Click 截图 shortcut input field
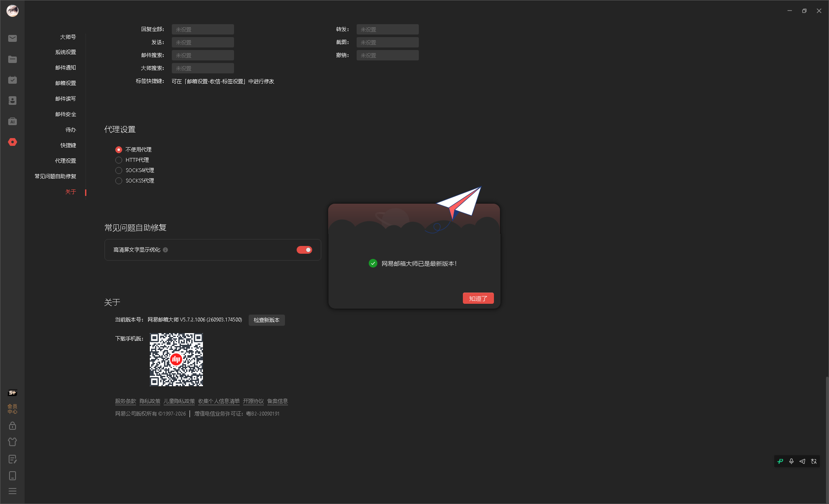The width and height of the screenshot is (829, 504). coord(388,42)
